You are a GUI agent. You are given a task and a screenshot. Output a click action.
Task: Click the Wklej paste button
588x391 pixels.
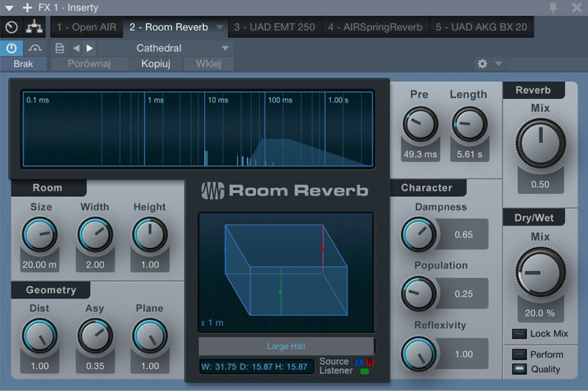[x=208, y=64]
